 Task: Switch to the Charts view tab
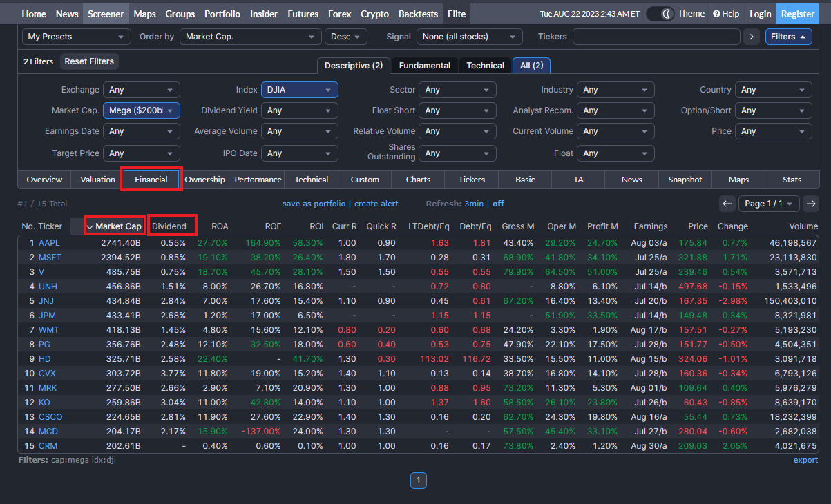point(418,180)
